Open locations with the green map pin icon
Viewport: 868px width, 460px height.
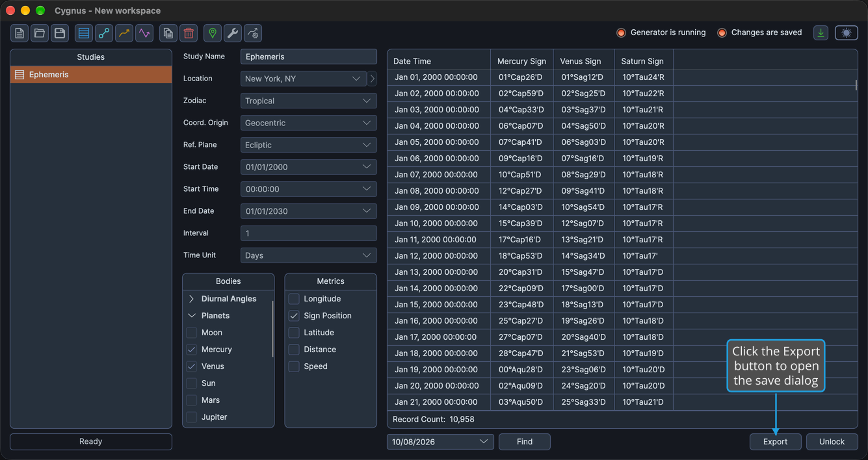(213, 33)
